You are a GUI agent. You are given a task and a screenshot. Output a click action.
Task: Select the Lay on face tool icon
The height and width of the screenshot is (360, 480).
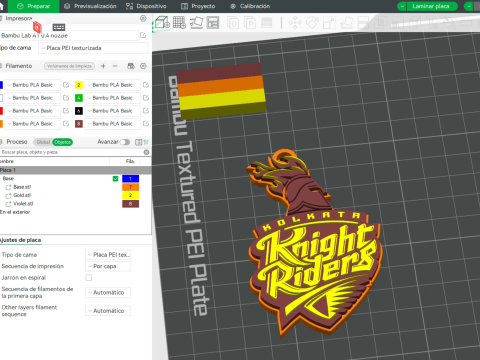pos(347,23)
